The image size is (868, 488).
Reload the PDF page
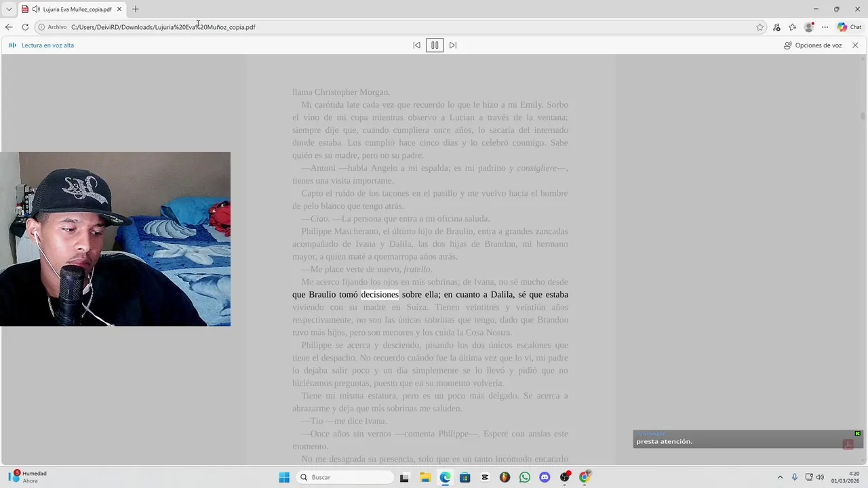point(25,27)
